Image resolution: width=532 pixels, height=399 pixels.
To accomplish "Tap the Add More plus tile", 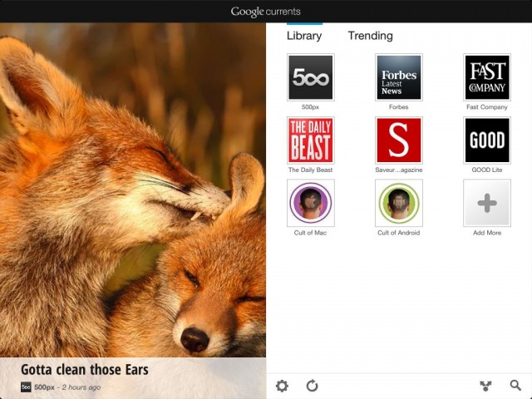I will (x=487, y=203).
